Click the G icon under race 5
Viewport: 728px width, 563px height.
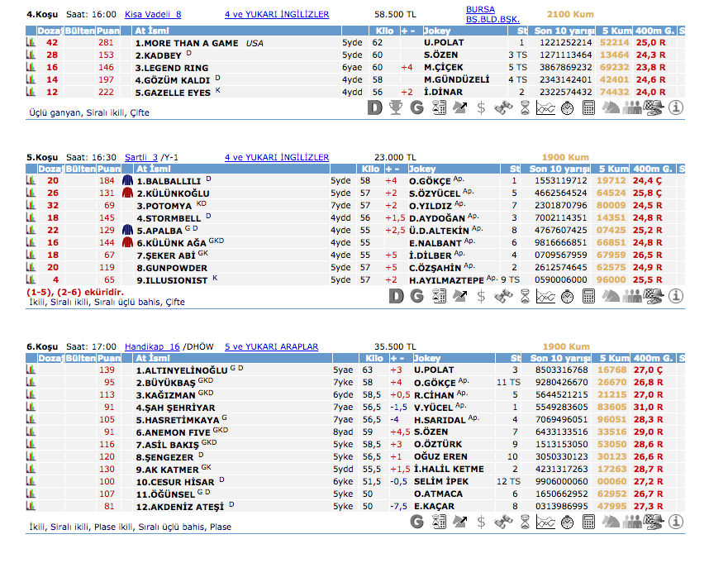417,295
